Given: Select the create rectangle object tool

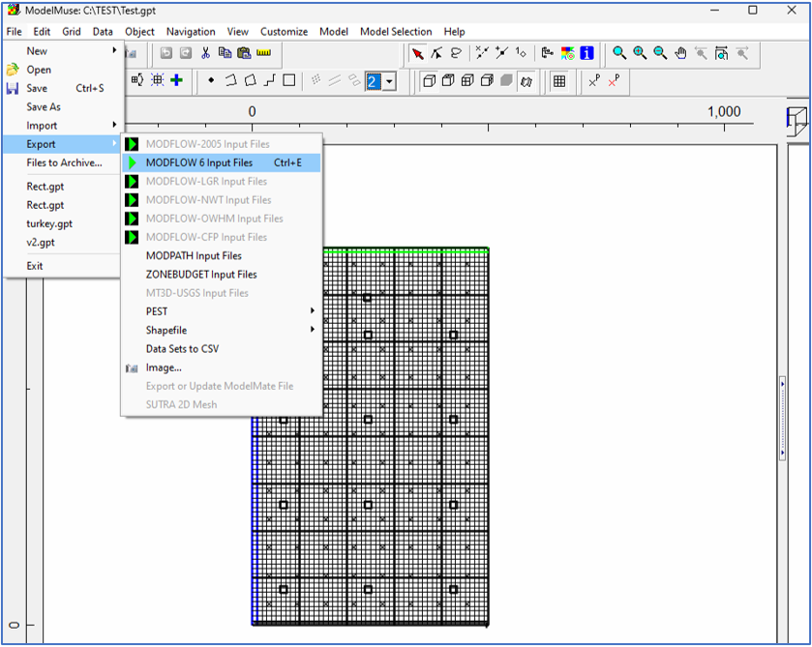Looking at the screenshot, I should (x=289, y=80).
